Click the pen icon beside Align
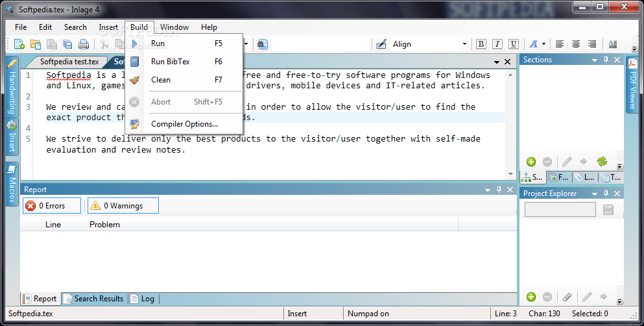Viewport: 644px width, 326px height. (x=381, y=44)
